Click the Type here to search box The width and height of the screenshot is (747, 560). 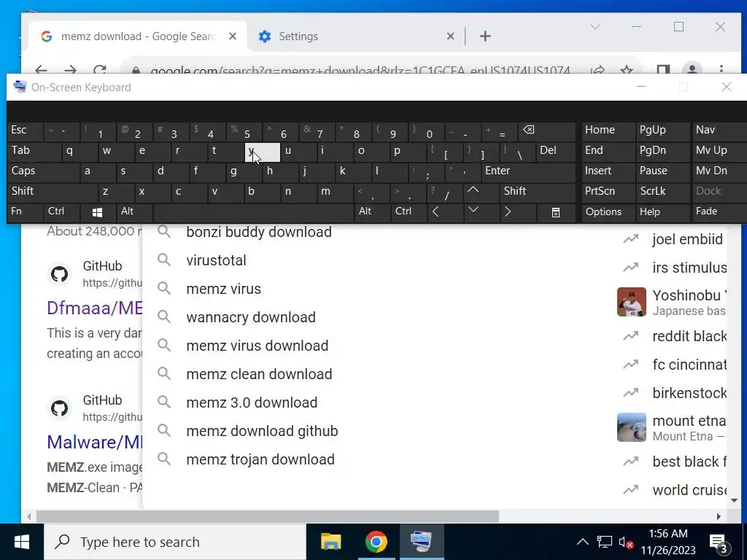(175, 542)
